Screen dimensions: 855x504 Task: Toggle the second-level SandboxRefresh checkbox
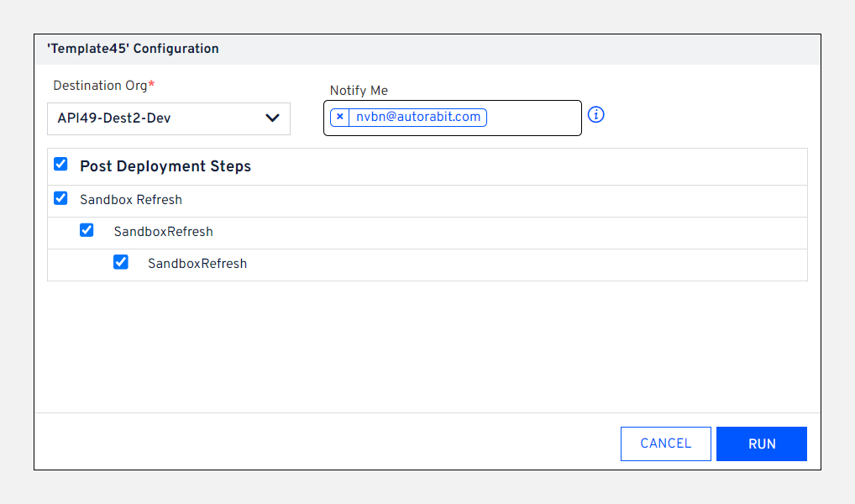(87, 230)
